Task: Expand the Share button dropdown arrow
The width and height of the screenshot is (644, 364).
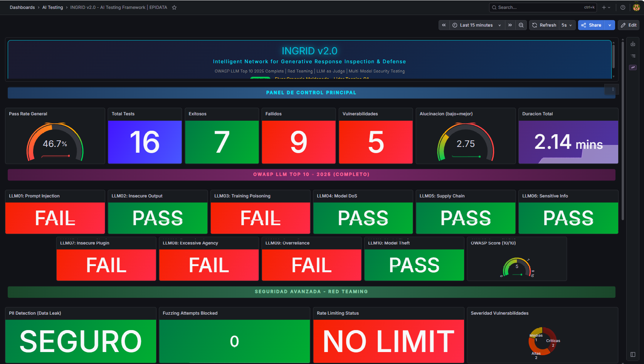Action: (610, 25)
